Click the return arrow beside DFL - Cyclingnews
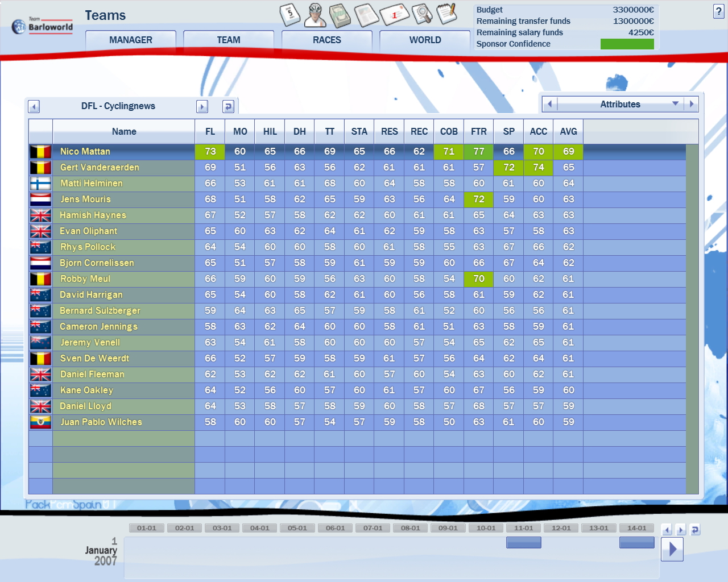The height and width of the screenshot is (582, 728). point(228,106)
